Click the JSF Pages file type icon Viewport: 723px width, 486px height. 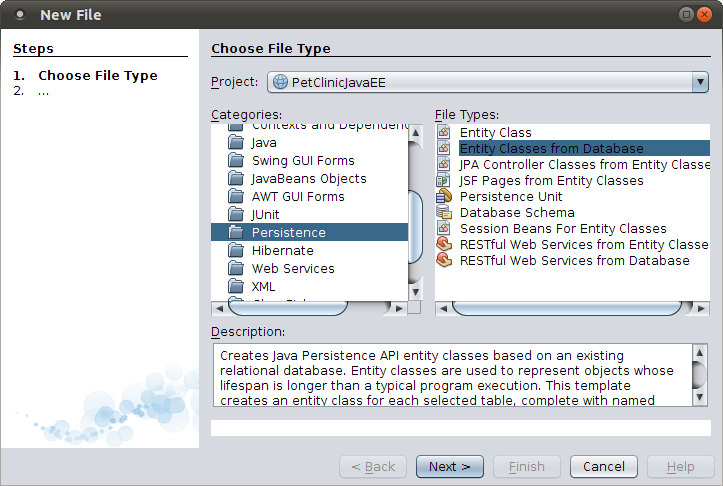click(x=444, y=181)
